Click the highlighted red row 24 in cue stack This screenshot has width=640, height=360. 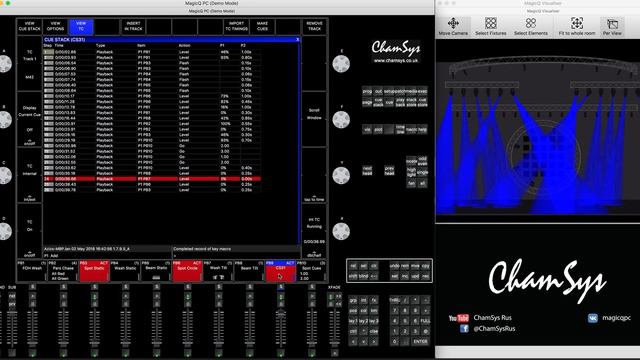coord(152,179)
